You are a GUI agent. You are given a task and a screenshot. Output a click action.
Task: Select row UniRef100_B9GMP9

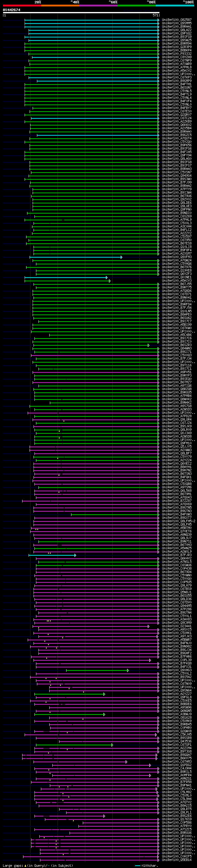point(177,81)
